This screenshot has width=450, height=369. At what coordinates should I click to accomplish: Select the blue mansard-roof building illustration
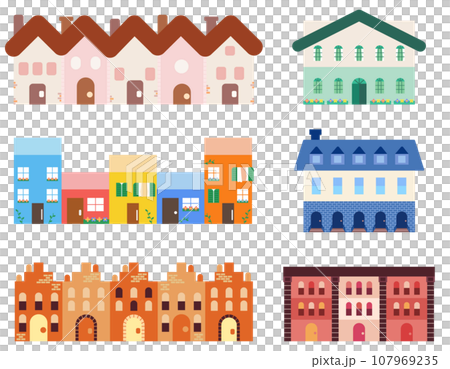[359, 181]
